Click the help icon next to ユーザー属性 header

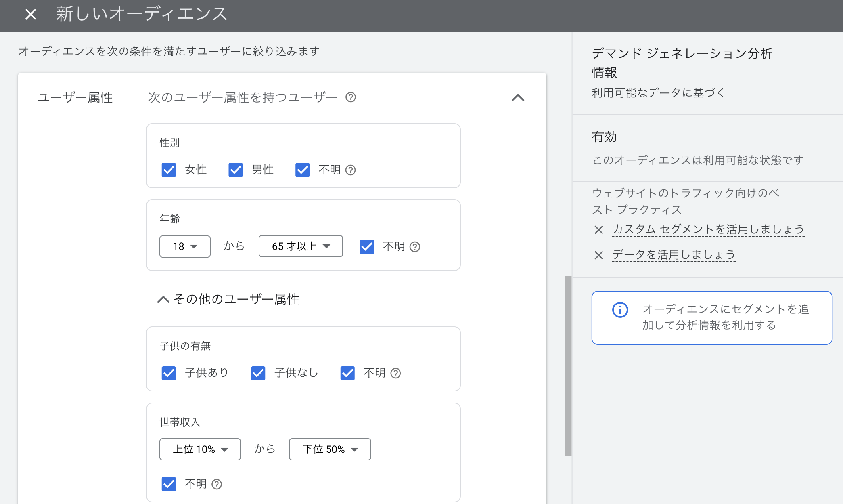(351, 97)
